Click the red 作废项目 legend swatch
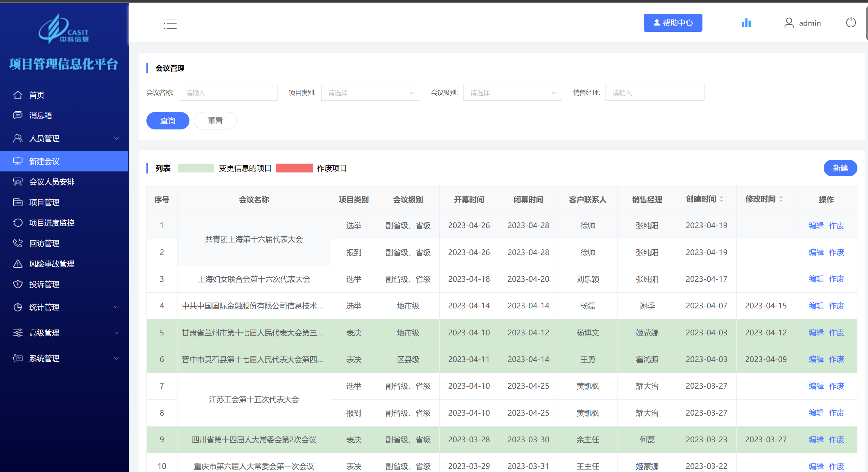Screen dimensions: 868x472 294,168
